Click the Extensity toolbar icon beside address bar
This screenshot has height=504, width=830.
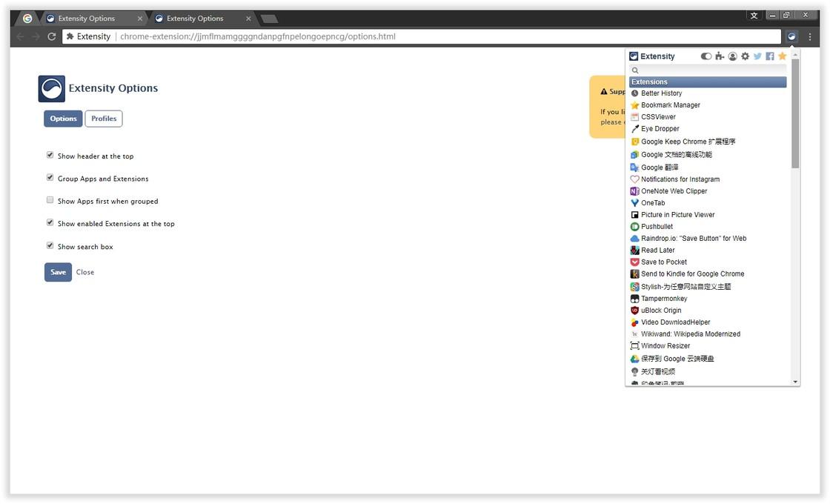tap(792, 36)
